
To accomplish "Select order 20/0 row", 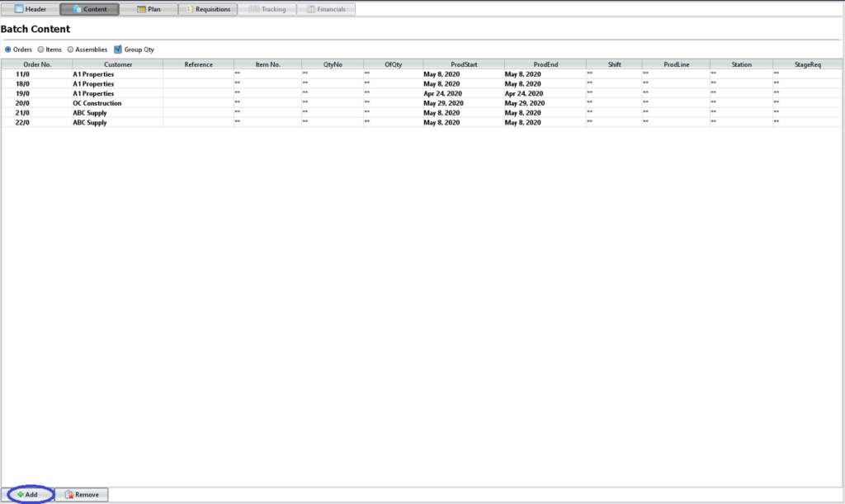I will click(x=422, y=103).
